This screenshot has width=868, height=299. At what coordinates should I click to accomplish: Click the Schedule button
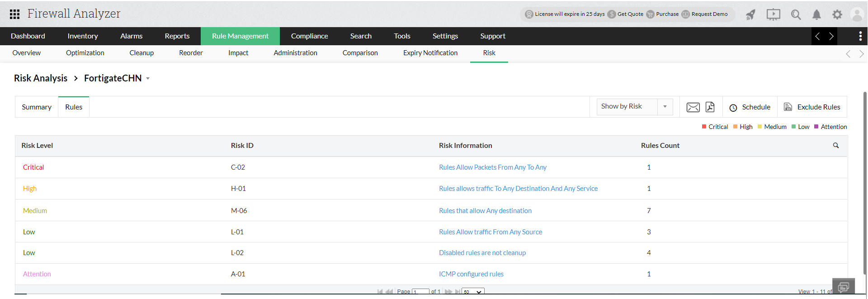[750, 107]
